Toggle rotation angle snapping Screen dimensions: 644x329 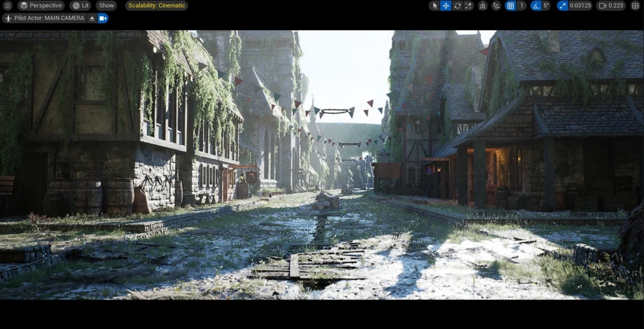tap(536, 6)
